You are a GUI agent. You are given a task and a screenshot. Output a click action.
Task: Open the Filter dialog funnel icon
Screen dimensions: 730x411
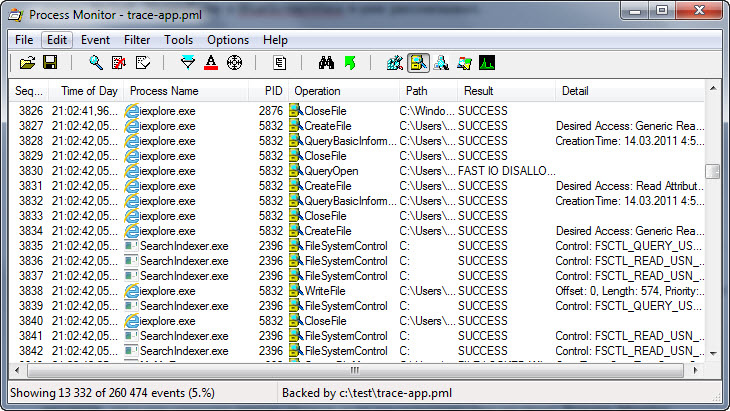188,62
